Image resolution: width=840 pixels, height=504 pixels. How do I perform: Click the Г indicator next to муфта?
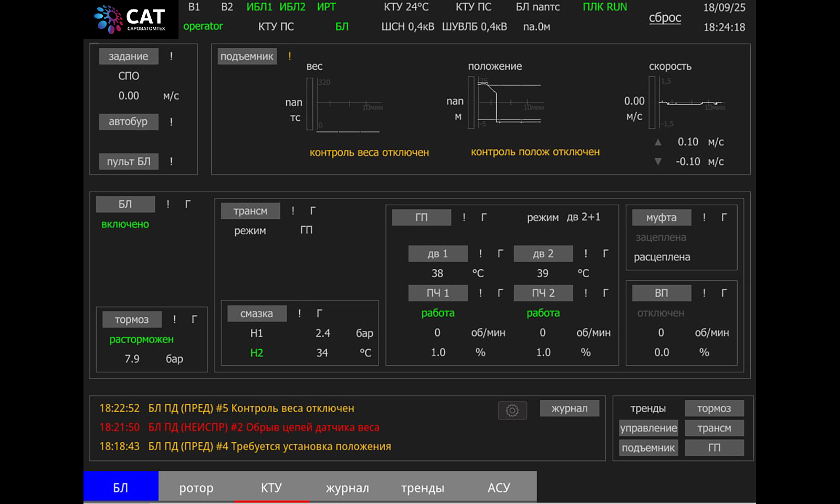pos(724,217)
